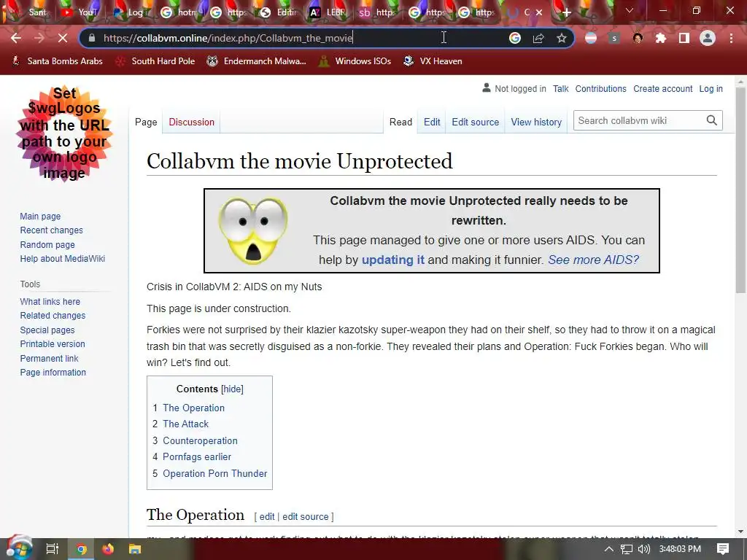Viewport: 747px width, 560px height.
Task: Expand the tab search chevron
Action: [x=630, y=10]
